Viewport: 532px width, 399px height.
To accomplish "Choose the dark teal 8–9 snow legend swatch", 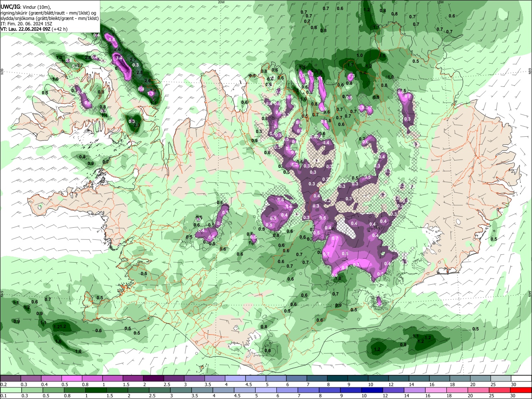I will (x=337, y=379).
